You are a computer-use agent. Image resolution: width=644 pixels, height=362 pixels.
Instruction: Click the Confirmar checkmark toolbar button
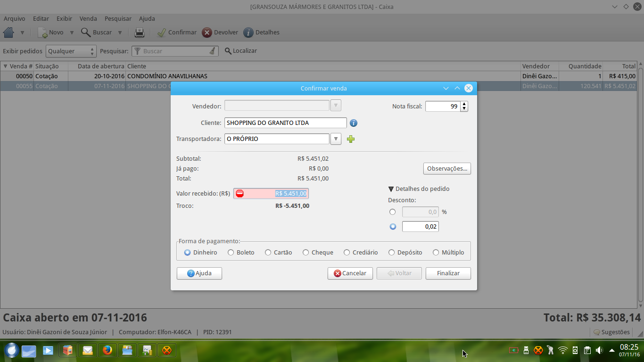click(x=177, y=33)
